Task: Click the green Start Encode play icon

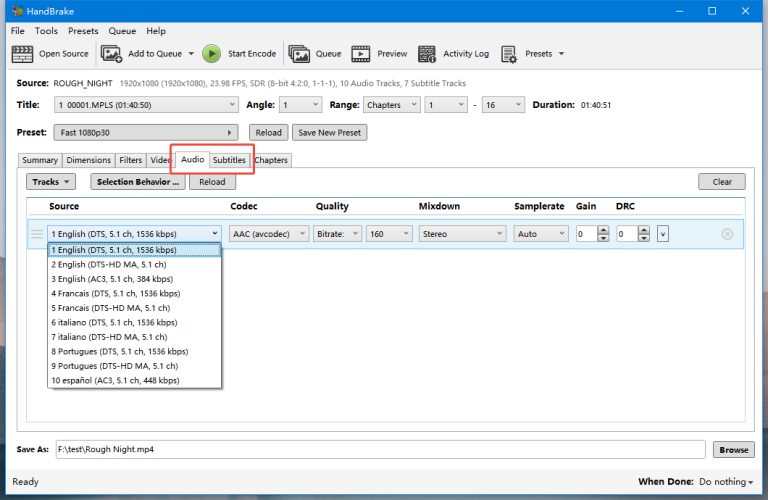Action: tap(212, 54)
